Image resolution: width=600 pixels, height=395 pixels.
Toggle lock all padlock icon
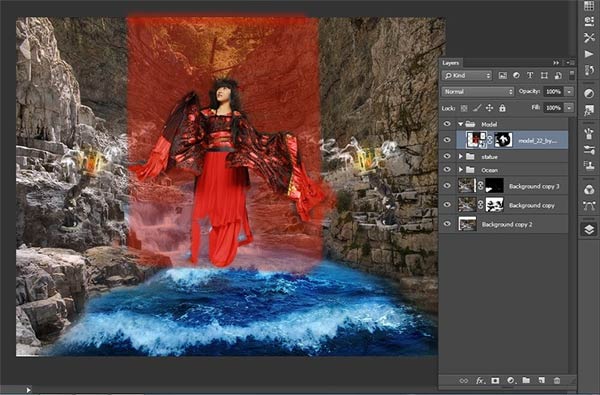(502, 108)
